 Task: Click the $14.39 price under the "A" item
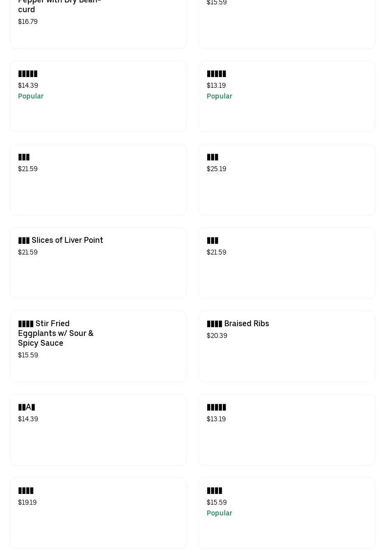pos(28,419)
